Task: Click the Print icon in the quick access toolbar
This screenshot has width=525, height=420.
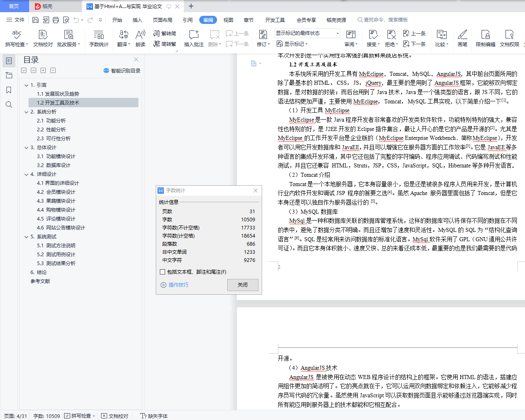Action: tap(56, 20)
